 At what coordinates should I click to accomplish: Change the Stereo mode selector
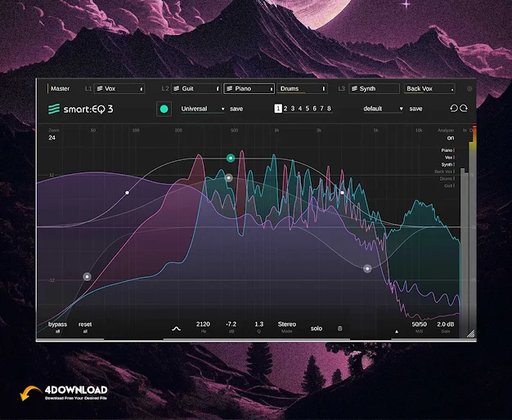pos(287,327)
